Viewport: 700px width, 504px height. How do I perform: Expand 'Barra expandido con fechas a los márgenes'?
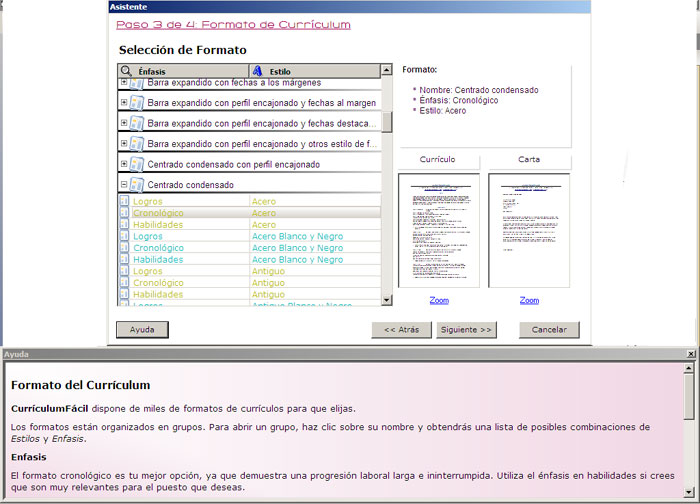(124, 82)
